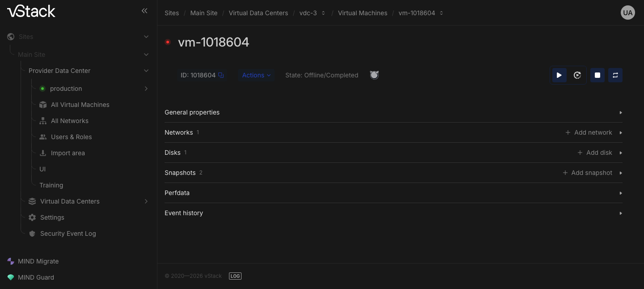Expand Snapshots section arrow

pyautogui.click(x=621, y=173)
